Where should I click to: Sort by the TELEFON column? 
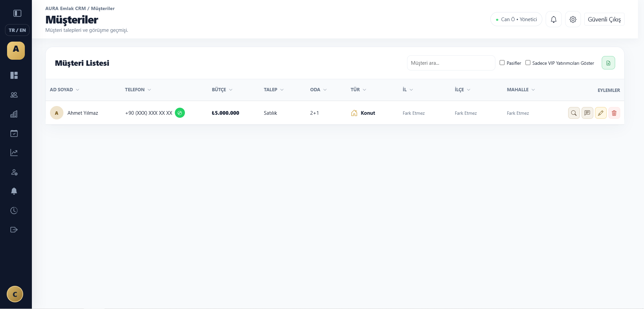[138, 90]
